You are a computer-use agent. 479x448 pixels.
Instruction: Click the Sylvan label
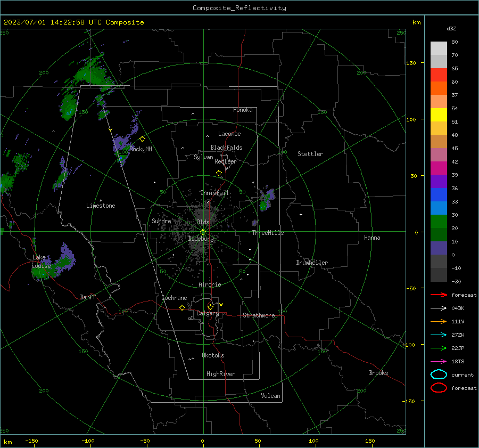pyautogui.click(x=203, y=157)
